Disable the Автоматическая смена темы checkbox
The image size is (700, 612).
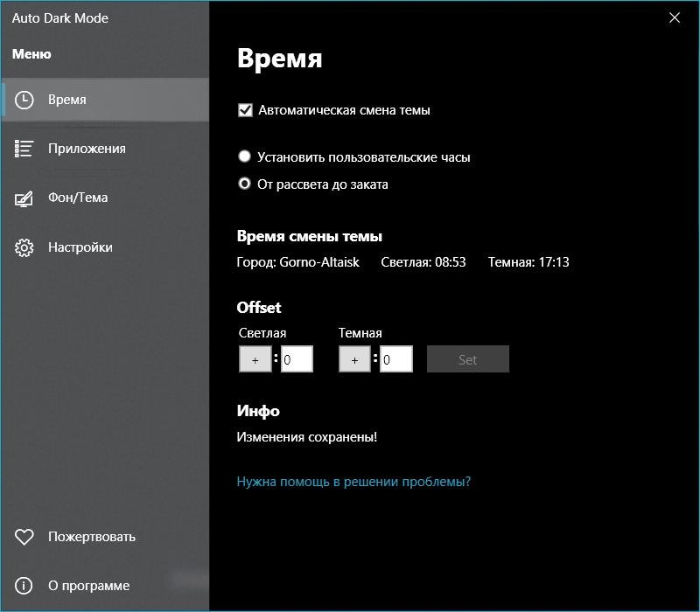click(x=245, y=110)
